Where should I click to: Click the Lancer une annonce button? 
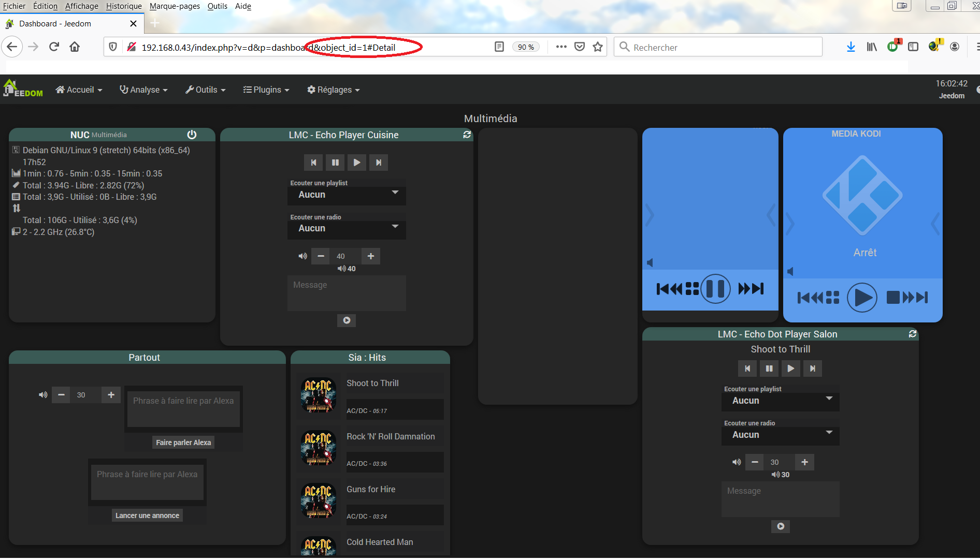pyautogui.click(x=147, y=515)
